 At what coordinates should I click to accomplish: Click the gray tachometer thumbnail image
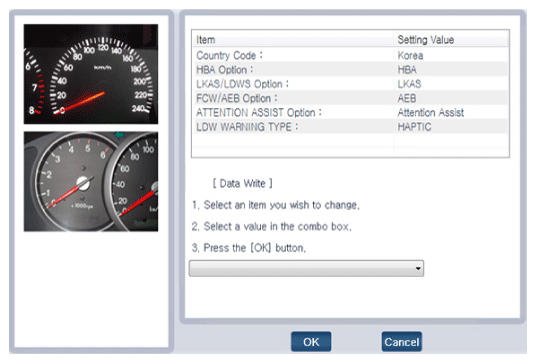pos(91,182)
